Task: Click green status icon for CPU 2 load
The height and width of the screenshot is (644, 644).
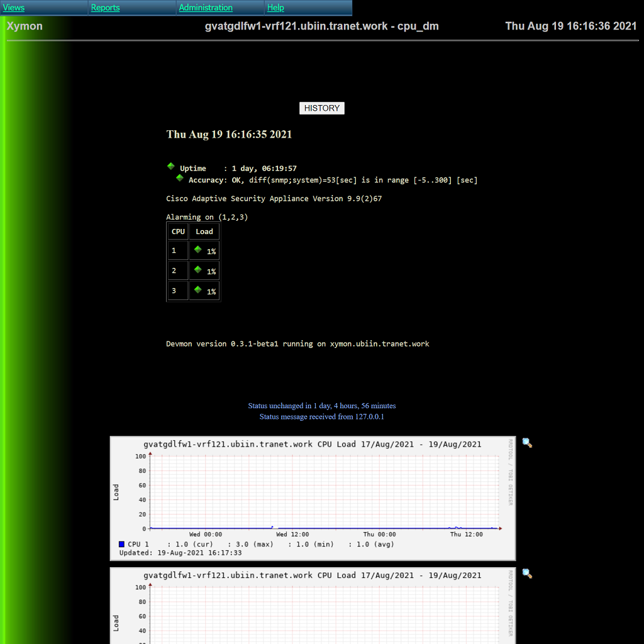Action: coord(197,270)
